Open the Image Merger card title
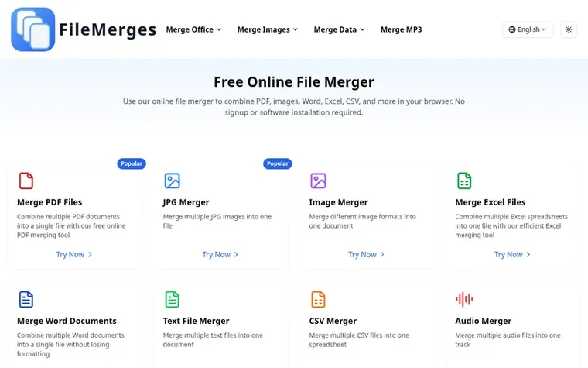The width and height of the screenshot is (588, 368). click(338, 202)
